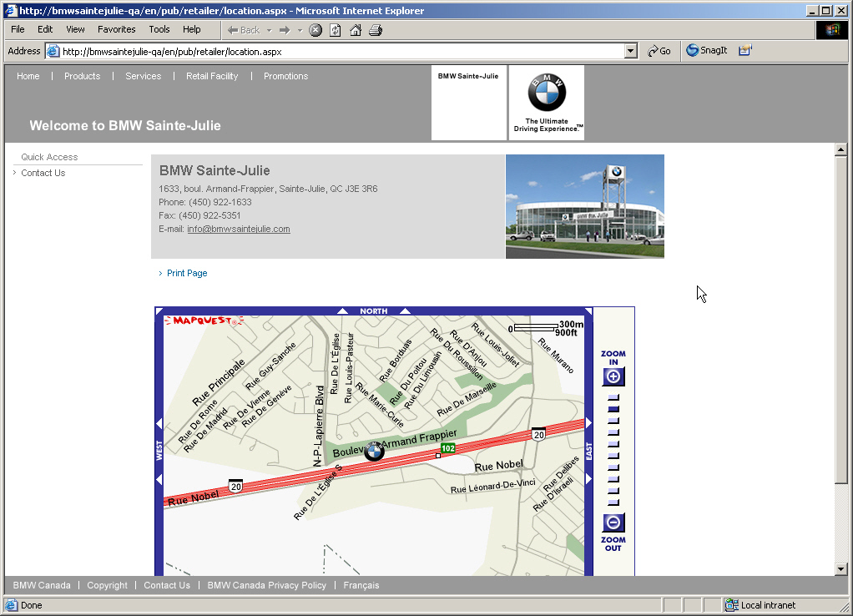This screenshot has height=616, width=853.
Task: Pan map north using arrow right of NORTH
Action: (406, 311)
